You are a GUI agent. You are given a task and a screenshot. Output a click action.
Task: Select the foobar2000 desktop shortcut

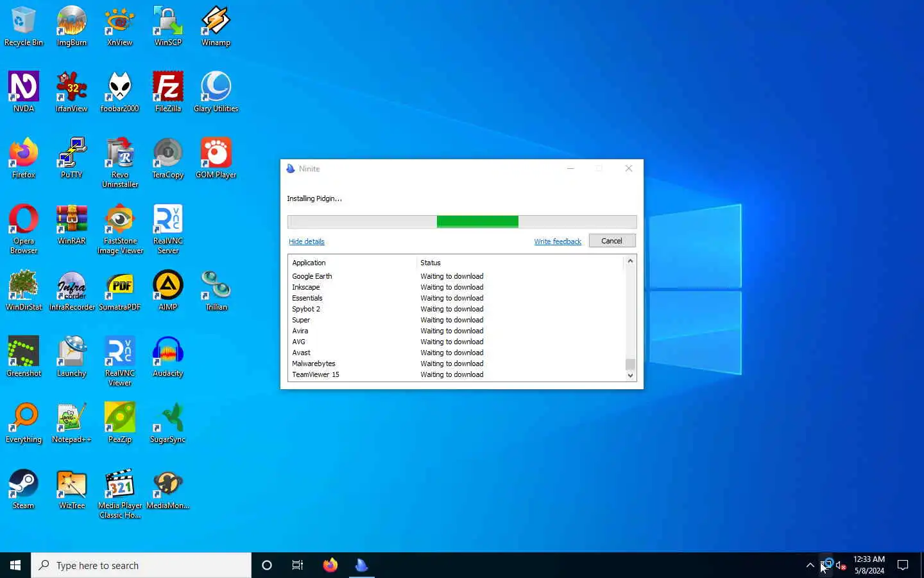120,92
